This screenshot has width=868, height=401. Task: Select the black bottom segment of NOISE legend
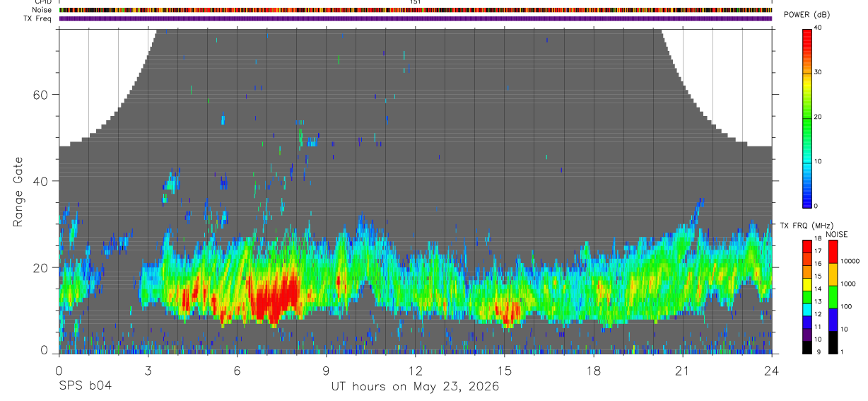(x=832, y=342)
